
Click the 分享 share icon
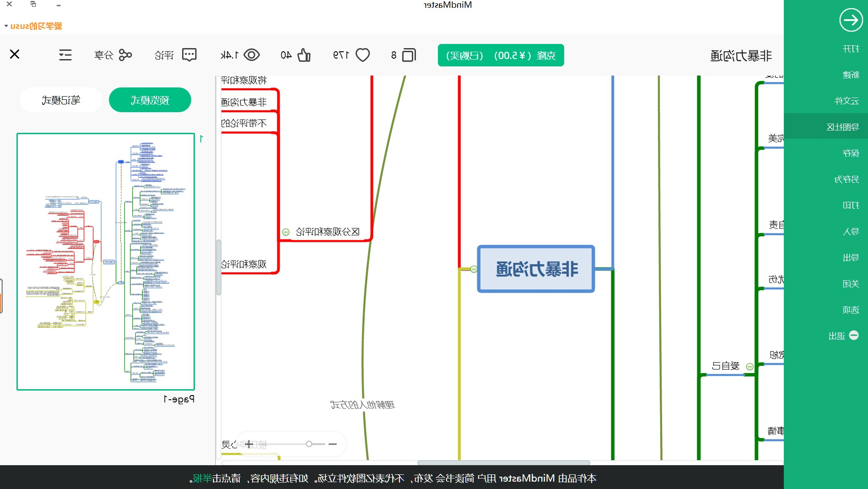tap(125, 55)
